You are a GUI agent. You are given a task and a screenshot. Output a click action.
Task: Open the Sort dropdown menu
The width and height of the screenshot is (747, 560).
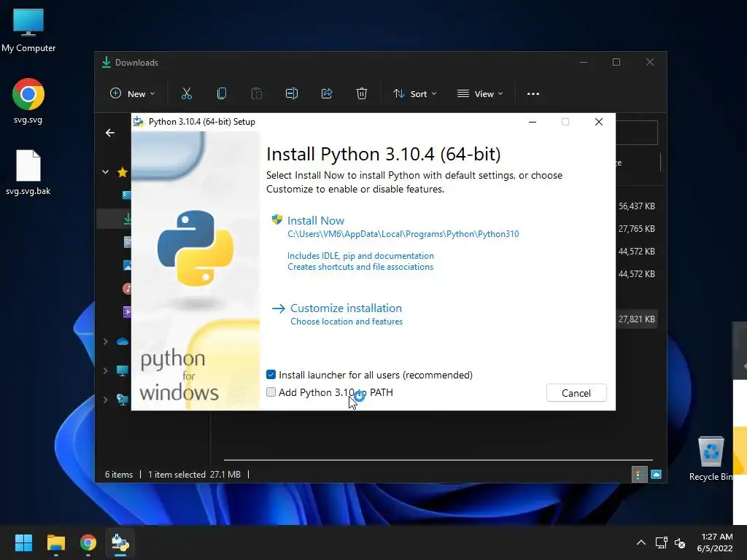coord(414,94)
